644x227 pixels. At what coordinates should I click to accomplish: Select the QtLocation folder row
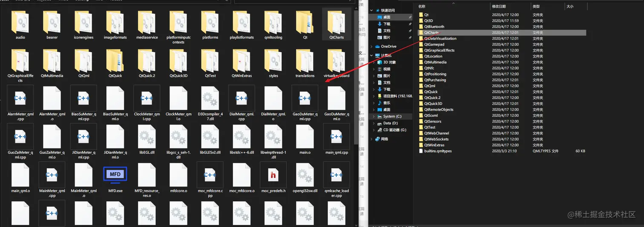point(502,56)
